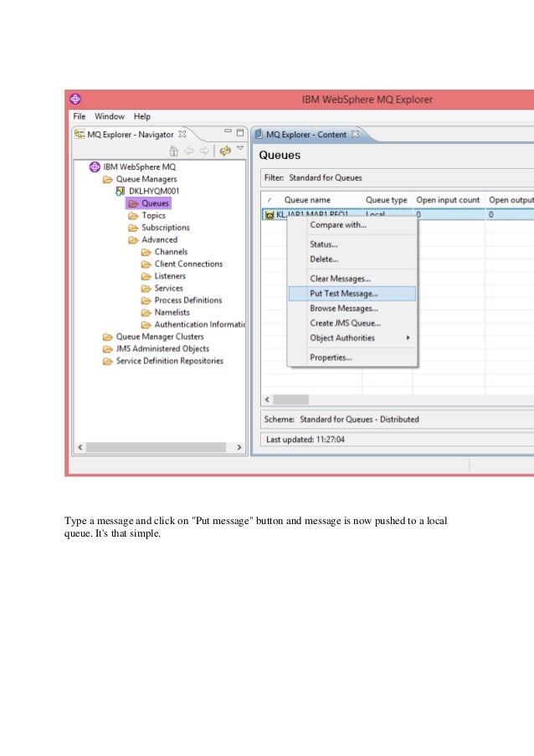Viewport: 534px width, 756px height.
Task: Click the Channels folder icon
Action: pyautogui.click(x=146, y=252)
